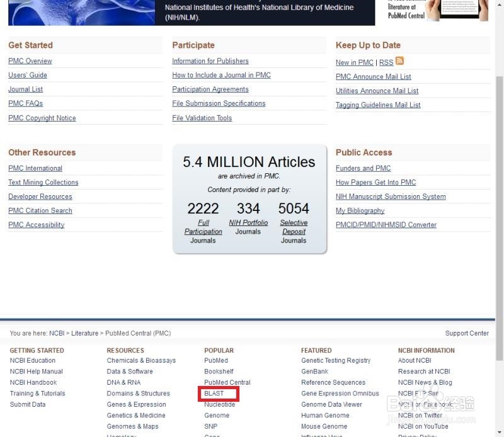Click the orange RSS feed icon
This screenshot has width=504, height=437.
[399, 60]
